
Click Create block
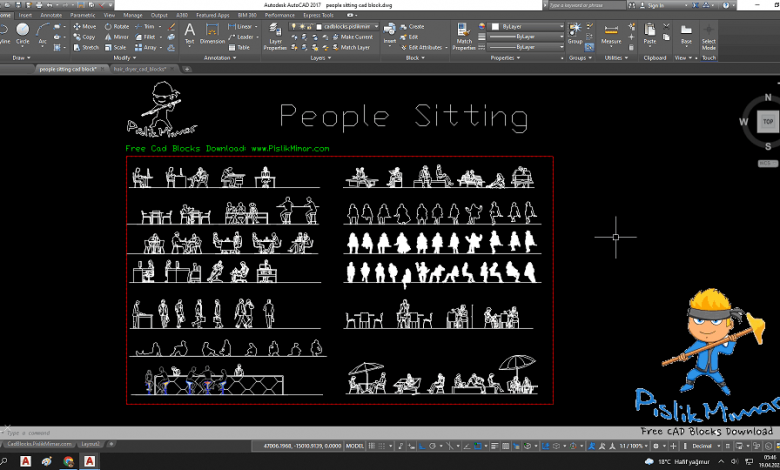point(412,26)
